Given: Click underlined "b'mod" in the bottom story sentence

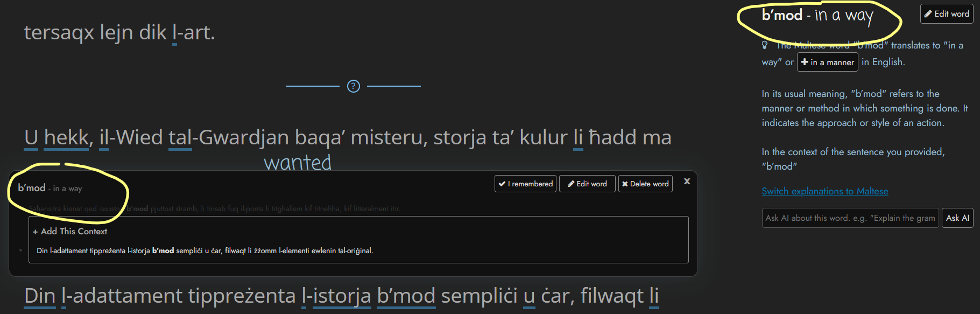Looking at the screenshot, I should click(406, 296).
